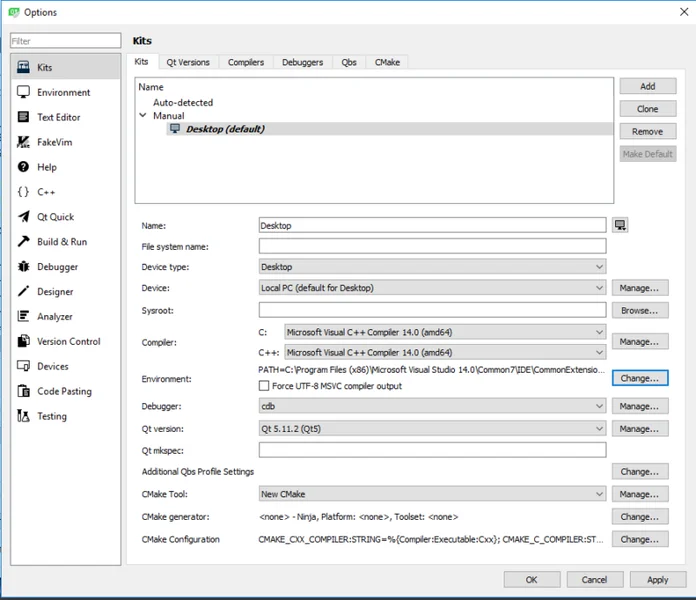Collapse the Manual kits tree node
The image size is (696, 600).
click(x=143, y=116)
